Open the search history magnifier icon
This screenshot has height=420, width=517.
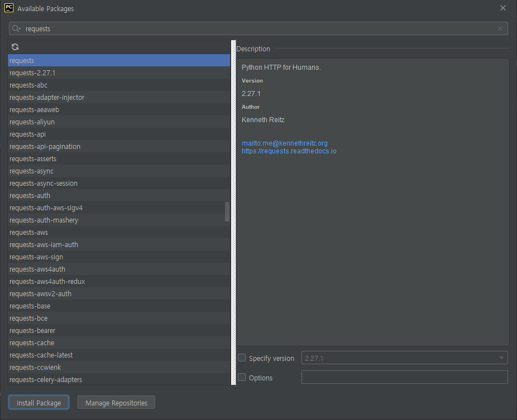(16, 28)
